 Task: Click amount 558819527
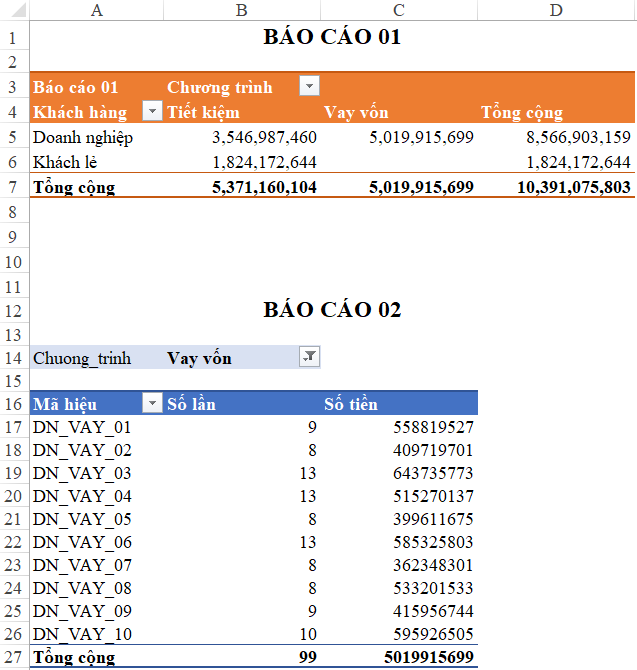tap(433, 427)
